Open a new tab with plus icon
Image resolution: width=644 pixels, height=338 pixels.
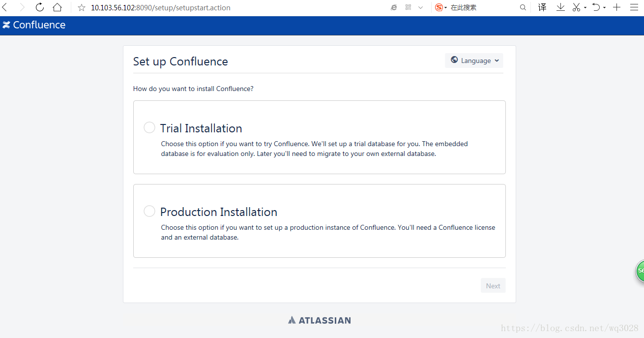(617, 7)
